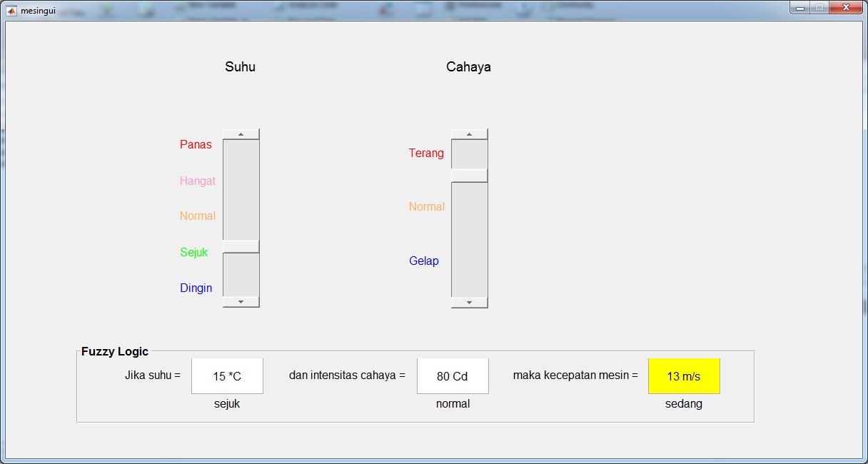Click the Suhu slider track above its thumb
The image size is (868, 464).
pyautogui.click(x=241, y=189)
